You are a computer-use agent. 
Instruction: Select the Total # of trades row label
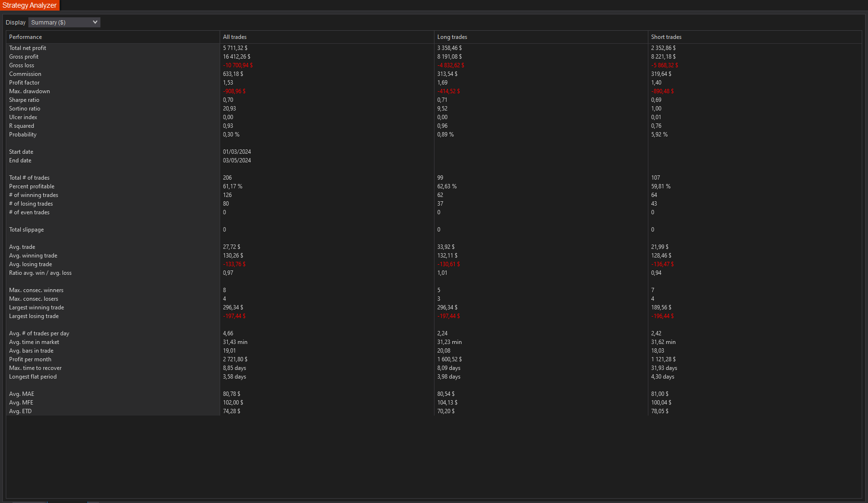29,178
